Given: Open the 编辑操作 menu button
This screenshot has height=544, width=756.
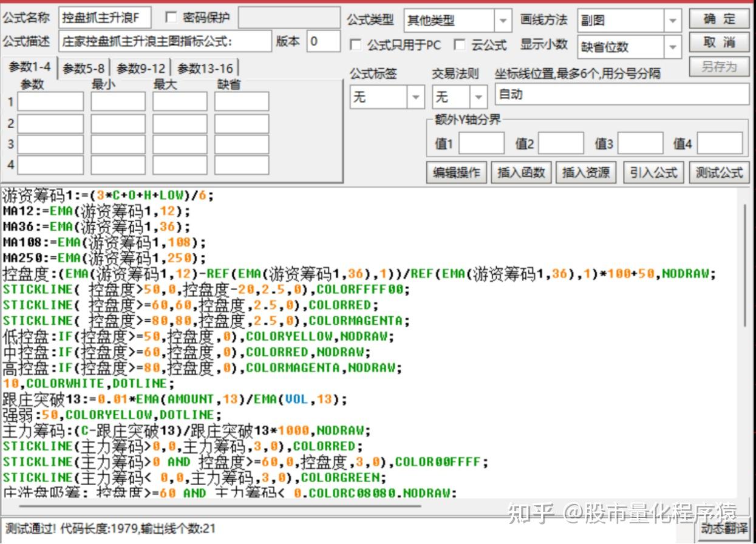Looking at the screenshot, I should tap(456, 172).
